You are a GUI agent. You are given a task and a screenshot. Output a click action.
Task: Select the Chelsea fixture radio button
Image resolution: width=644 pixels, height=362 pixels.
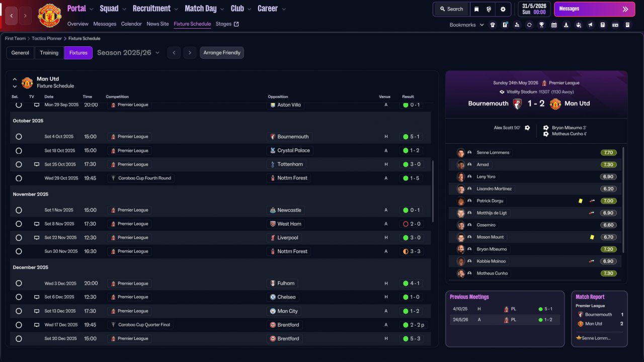pos(19,297)
